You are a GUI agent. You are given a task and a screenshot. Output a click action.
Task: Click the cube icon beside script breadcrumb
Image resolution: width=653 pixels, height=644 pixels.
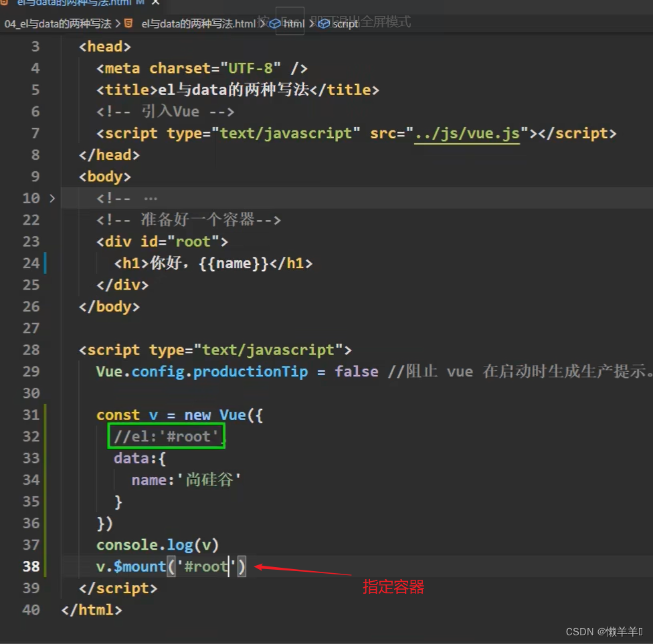click(x=324, y=23)
